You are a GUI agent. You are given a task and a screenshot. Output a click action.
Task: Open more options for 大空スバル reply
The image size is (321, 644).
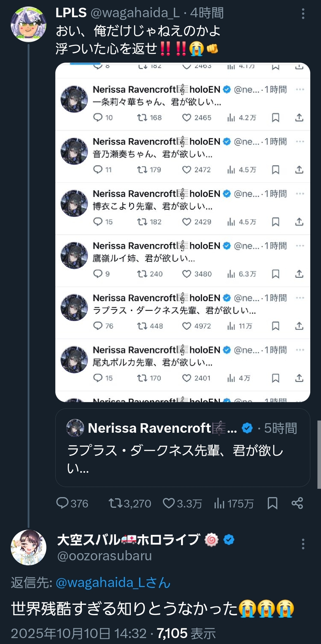pos(303,544)
